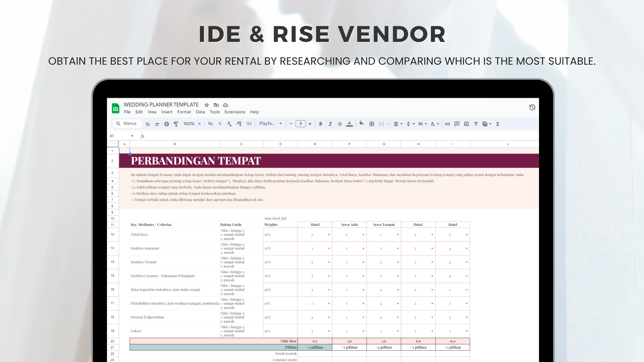Increase font size with plus button
Screen dimensions: 644x362
click(x=310, y=124)
